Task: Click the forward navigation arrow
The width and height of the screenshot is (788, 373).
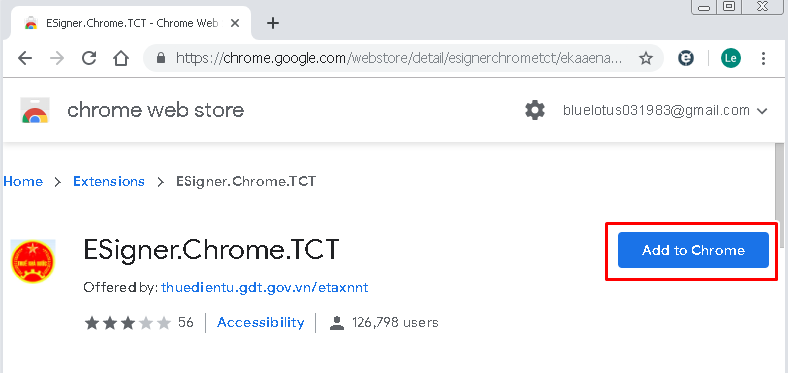Action: (x=57, y=58)
